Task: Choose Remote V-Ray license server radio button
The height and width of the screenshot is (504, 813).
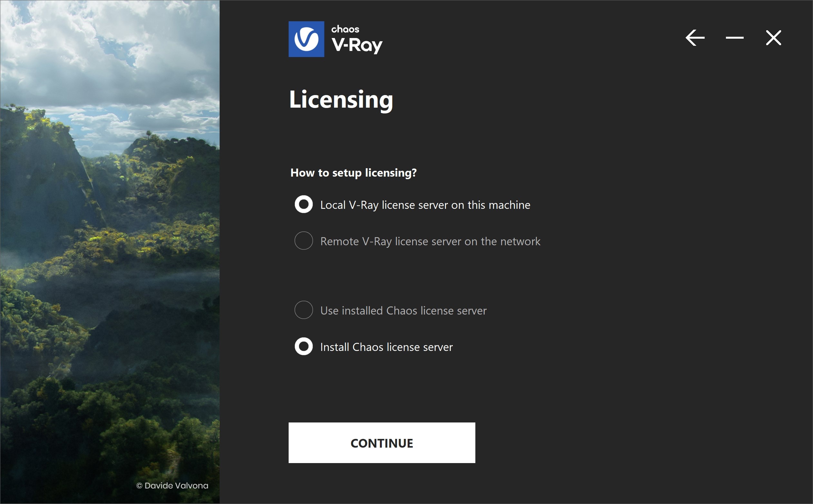Action: point(303,240)
